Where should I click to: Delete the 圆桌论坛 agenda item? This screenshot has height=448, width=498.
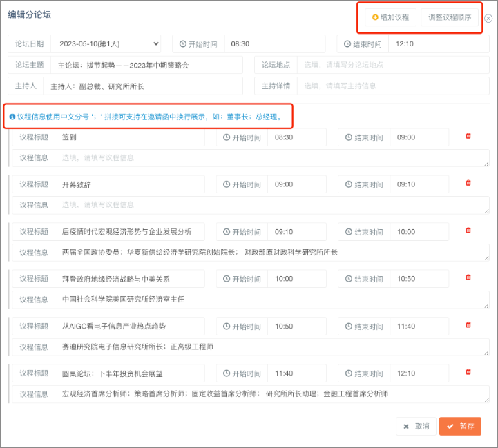[468, 372]
